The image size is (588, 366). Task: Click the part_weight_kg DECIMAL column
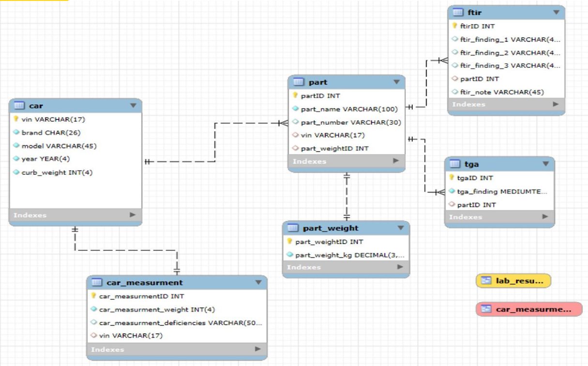tap(349, 255)
